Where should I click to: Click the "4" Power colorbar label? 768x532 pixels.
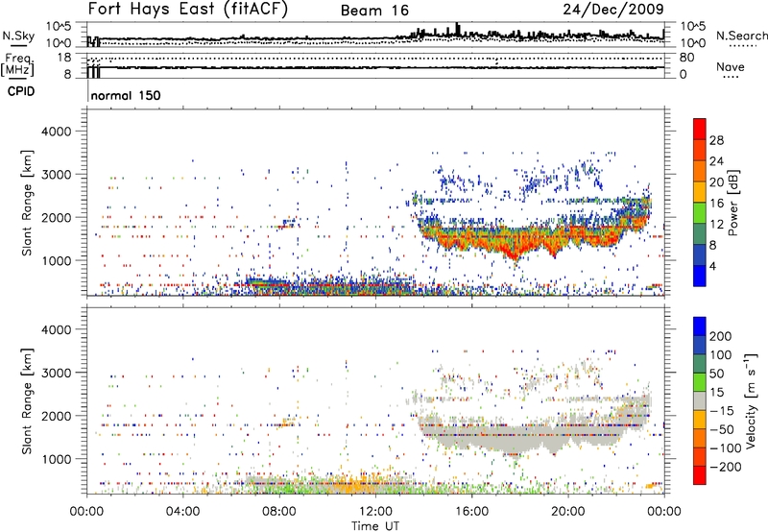(x=712, y=266)
